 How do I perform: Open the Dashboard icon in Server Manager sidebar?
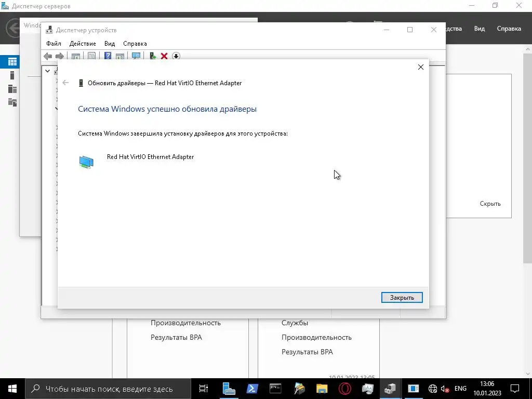tap(12, 62)
